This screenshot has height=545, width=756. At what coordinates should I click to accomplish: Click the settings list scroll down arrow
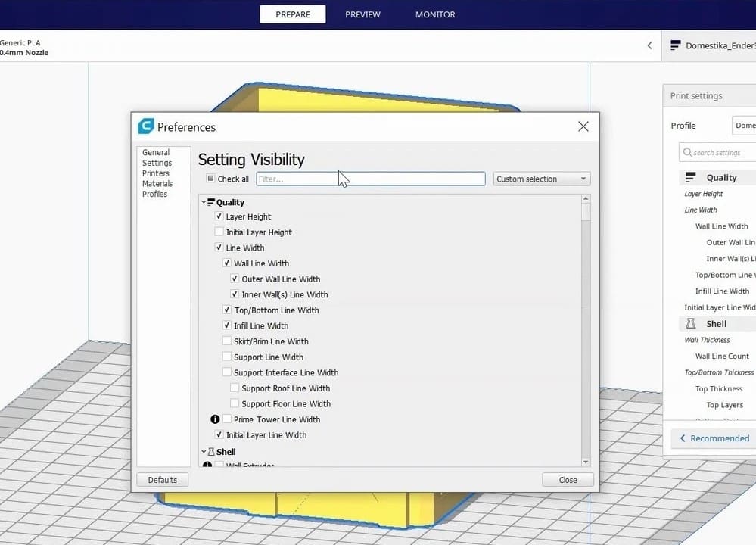(586, 462)
